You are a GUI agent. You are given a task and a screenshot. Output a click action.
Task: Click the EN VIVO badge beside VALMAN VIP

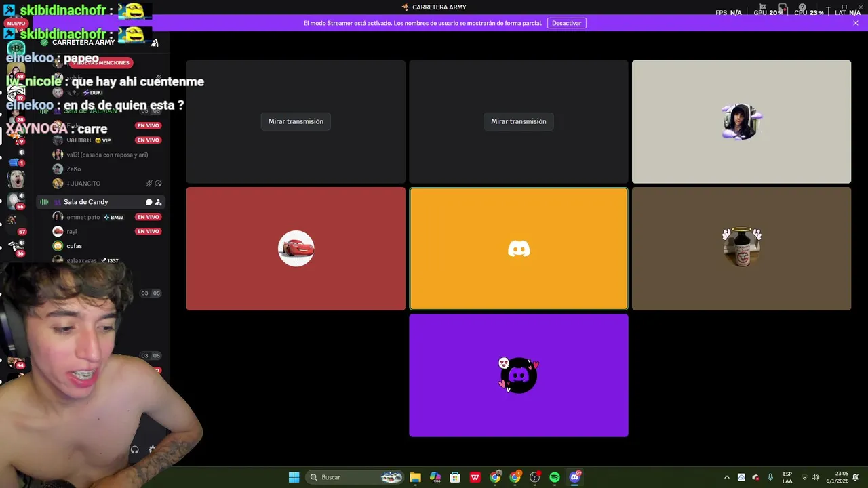pyautogui.click(x=148, y=140)
